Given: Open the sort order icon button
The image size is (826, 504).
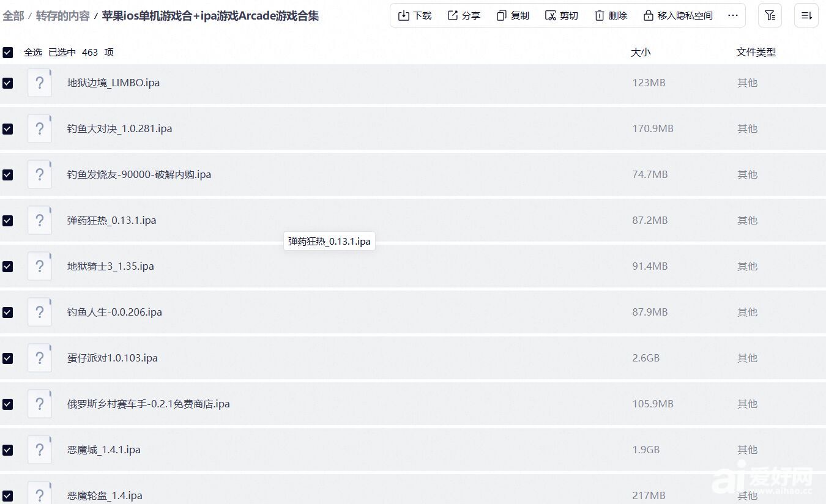Looking at the screenshot, I should (806, 16).
